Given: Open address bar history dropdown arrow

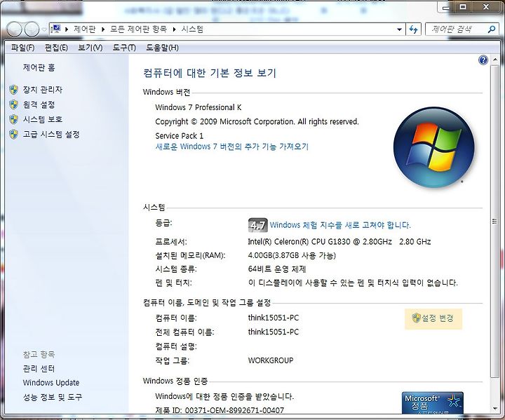Looking at the screenshot, I should pyautogui.click(x=399, y=29).
